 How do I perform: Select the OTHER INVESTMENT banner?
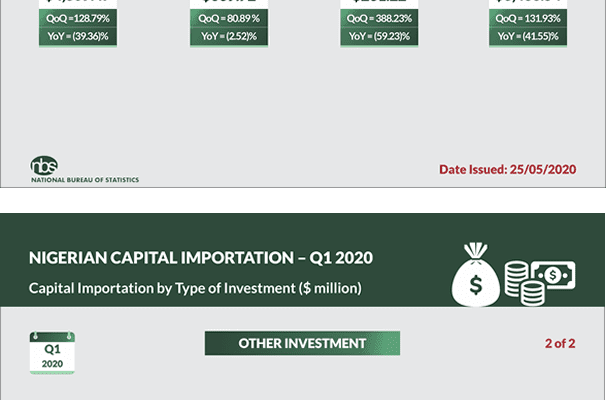302,344
